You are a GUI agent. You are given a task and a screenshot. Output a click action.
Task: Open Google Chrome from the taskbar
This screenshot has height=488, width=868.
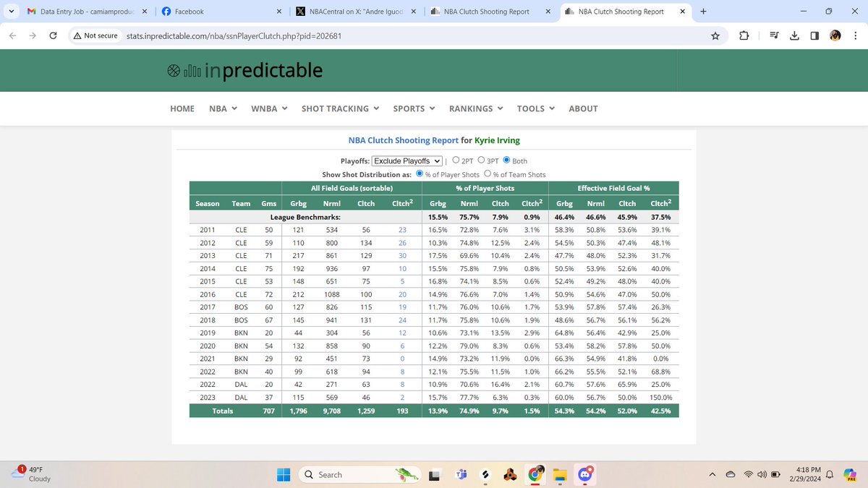click(x=535, y=475)
